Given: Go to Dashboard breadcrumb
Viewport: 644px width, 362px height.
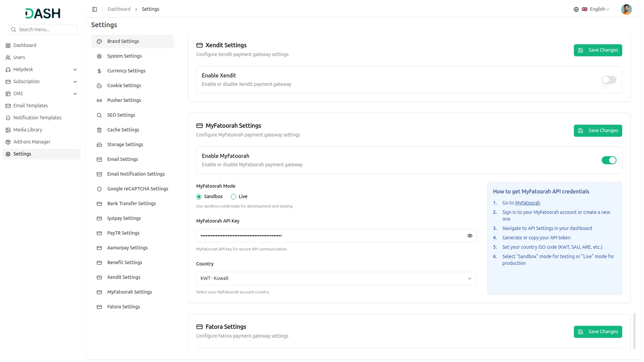Looking at the screenshot, I should coord(119,9).
